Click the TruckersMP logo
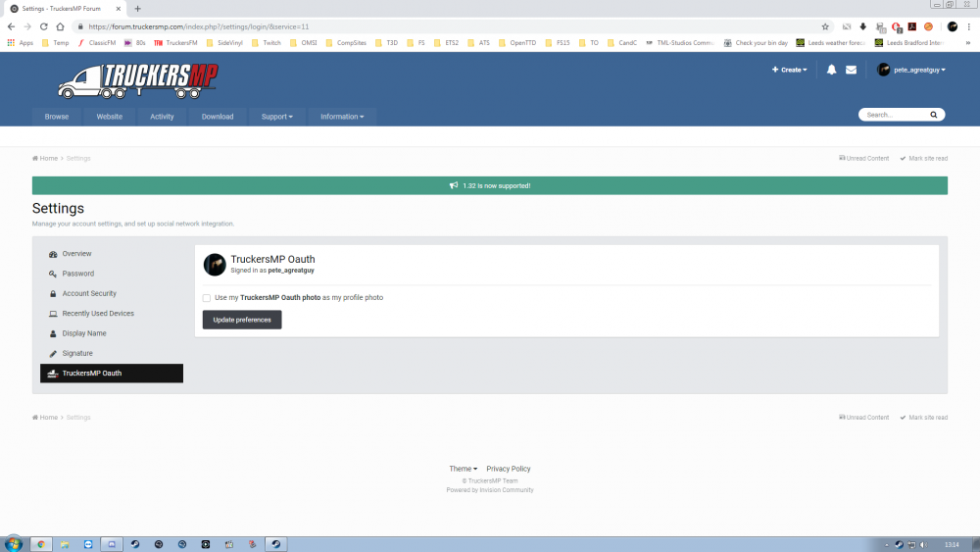Screen dimensions: 980x552 pos(137,80)
